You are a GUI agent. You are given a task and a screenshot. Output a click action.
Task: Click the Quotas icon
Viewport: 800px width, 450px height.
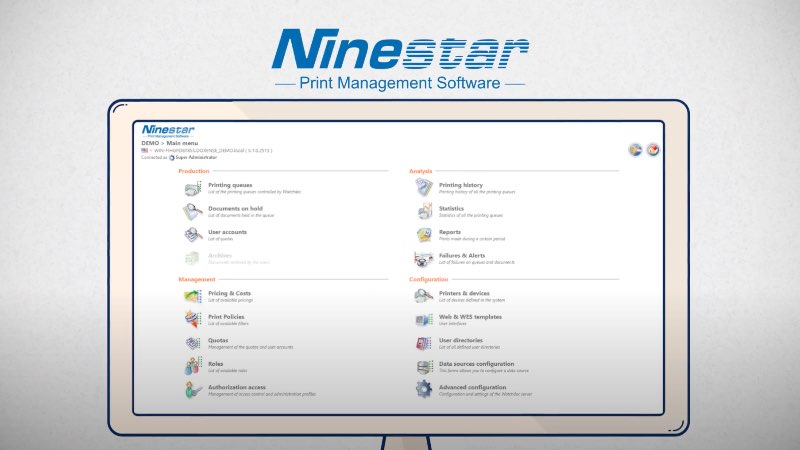tap(193, 343)
